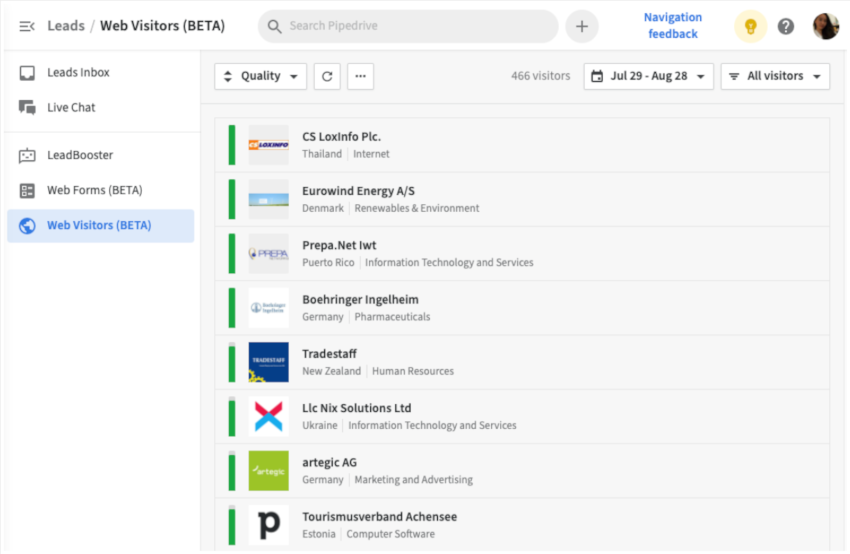Click the 466 visitors count text

click(x=540, y=76)
